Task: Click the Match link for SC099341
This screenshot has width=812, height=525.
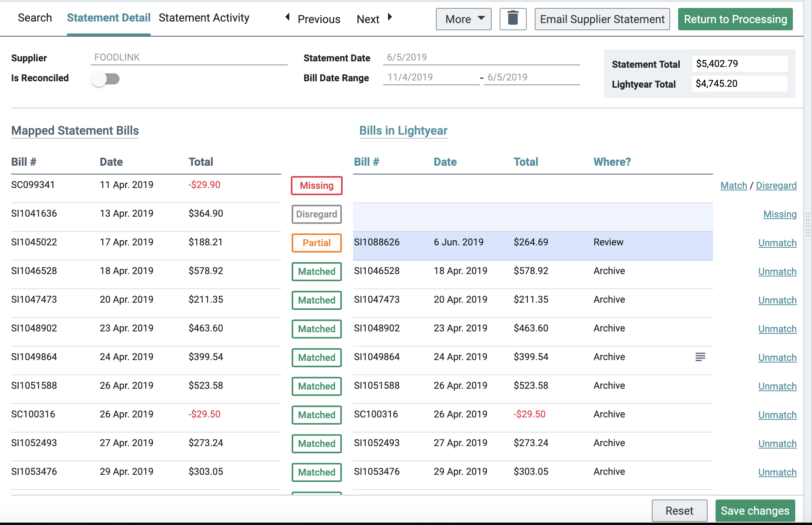Action: [x=734, y=186]
